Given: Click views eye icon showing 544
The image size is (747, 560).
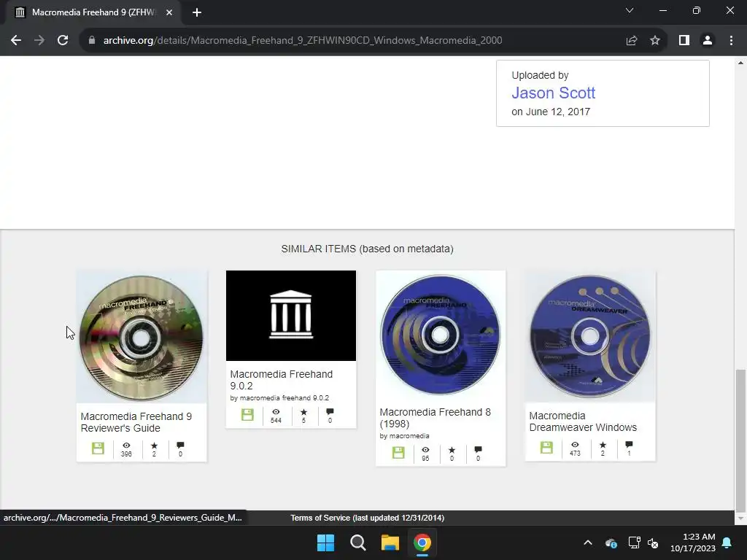Looking at the screenshot, I should point(276,412).
